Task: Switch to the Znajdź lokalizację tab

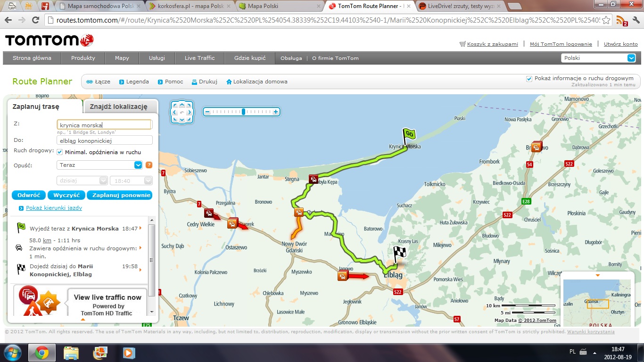Action: coord(118,107)
